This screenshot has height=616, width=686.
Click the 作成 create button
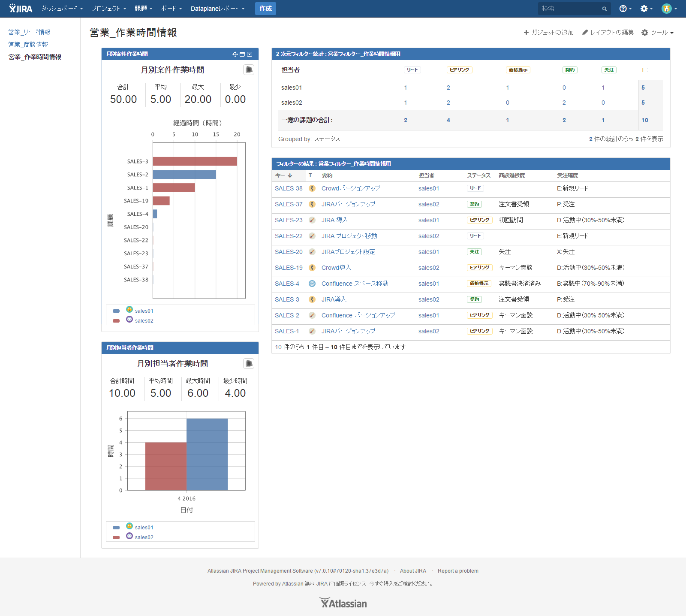click(265, 9)
